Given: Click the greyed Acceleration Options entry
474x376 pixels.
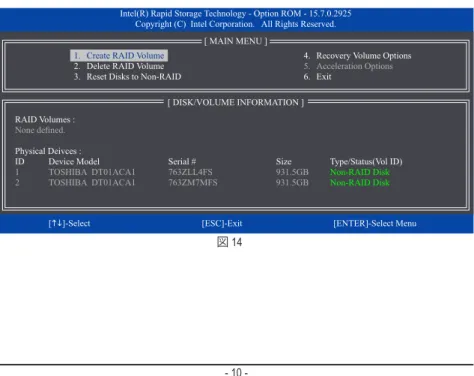Looking at the screenshot, I should (348, 66).
